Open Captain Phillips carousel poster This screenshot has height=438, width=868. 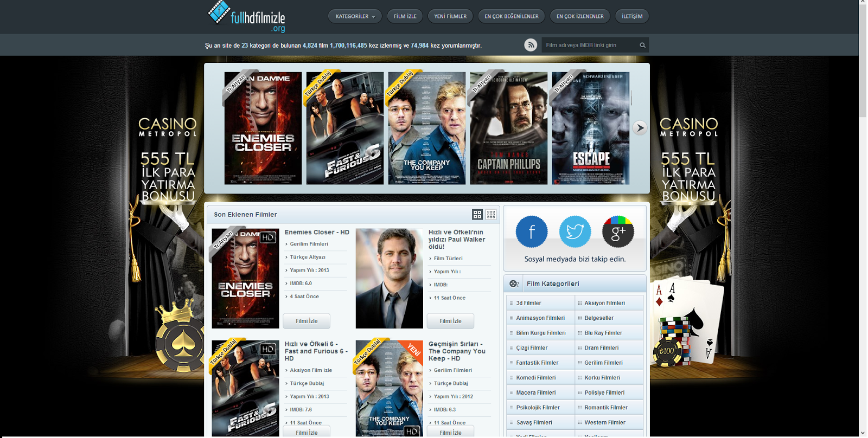coord(509,128)
